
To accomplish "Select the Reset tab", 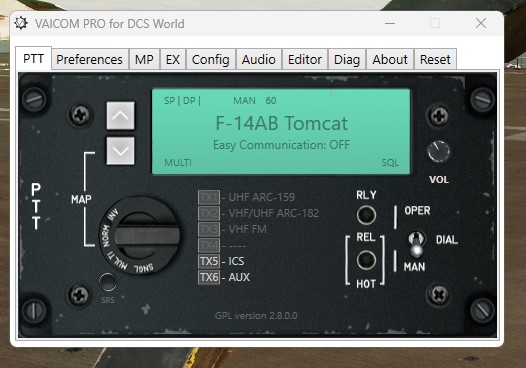I will point(435,59).
